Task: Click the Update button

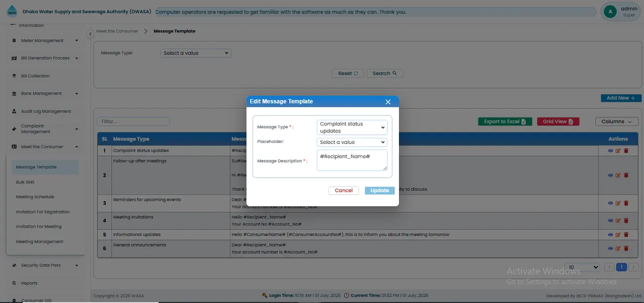Action: pos(380,190)
